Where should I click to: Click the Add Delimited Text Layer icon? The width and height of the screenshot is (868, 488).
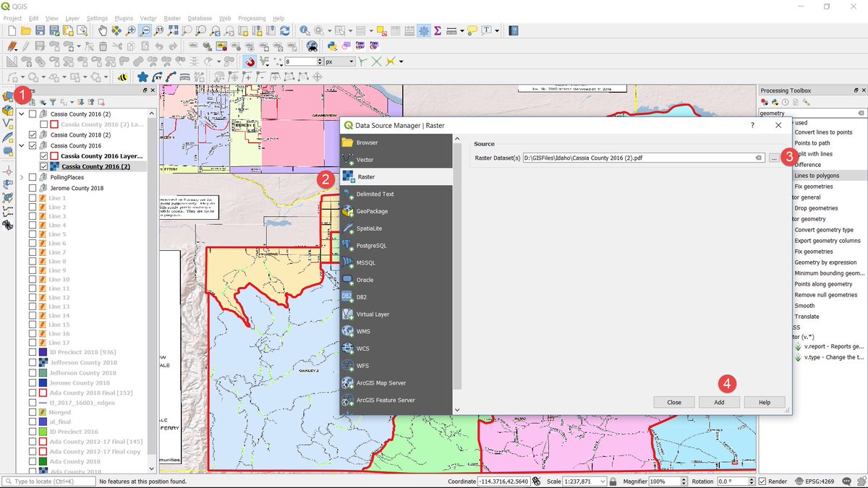pos(347,194)
